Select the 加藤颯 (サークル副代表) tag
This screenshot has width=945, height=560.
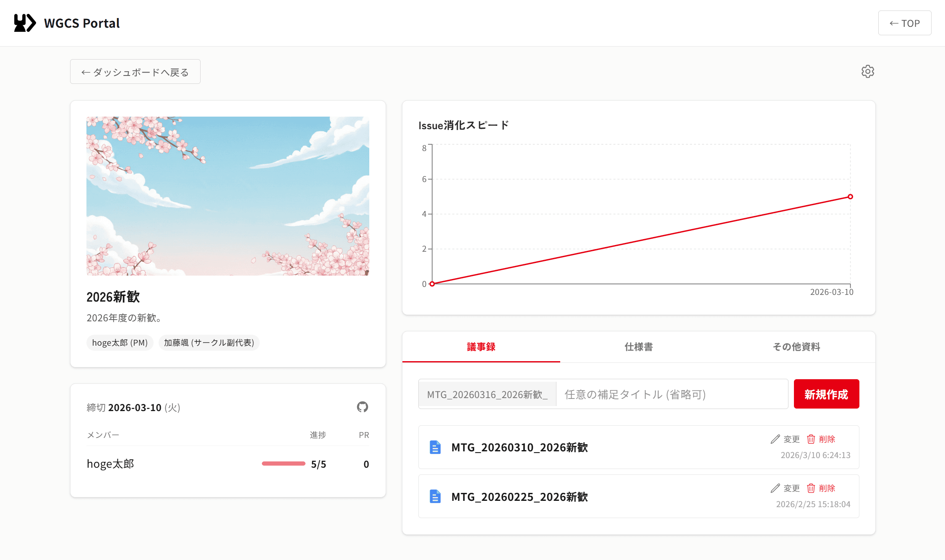click(209, 342)
